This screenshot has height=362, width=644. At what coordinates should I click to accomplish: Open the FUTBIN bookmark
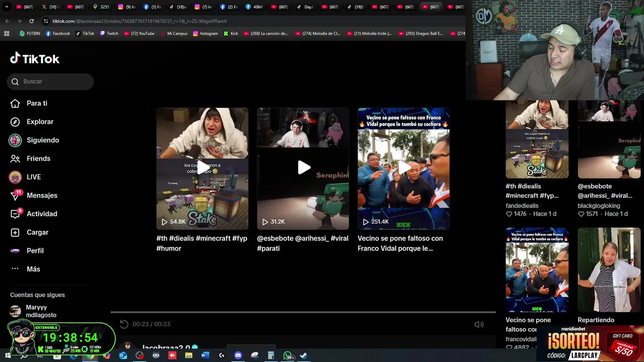point(30,34)
